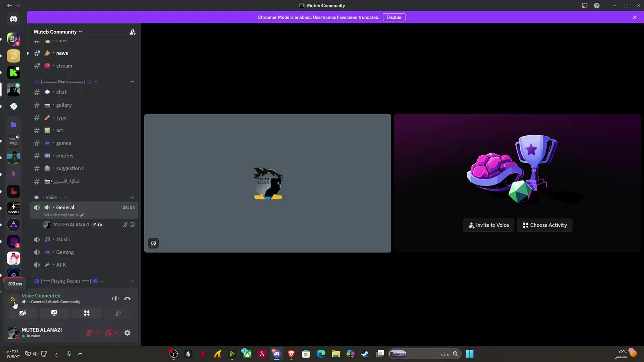Viewport: 644px width, 362px height.
Task: Click Choose Activity button
Action: [544, 225]
